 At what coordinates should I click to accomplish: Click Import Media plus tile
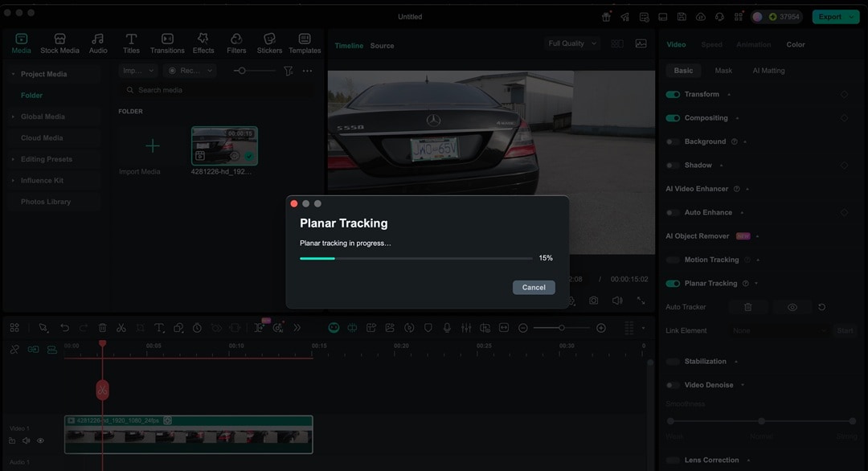(x=152, y=145)
